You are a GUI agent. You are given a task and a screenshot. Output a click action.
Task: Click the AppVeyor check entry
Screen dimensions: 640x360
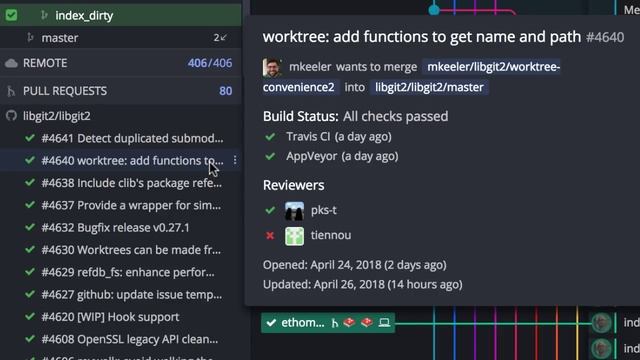[342, 156]
